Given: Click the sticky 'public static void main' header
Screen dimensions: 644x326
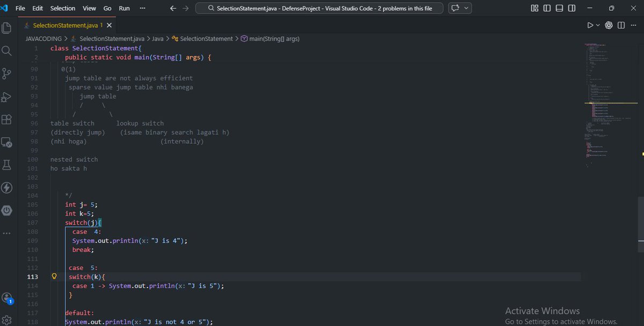Looking at the screenshot, I should click(x=138, y=57).
